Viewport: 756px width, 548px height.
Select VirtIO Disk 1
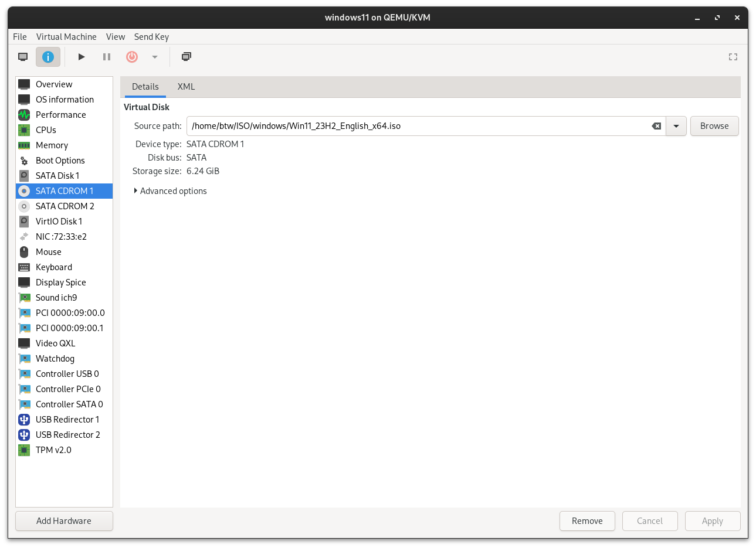(x=64, y=222)
